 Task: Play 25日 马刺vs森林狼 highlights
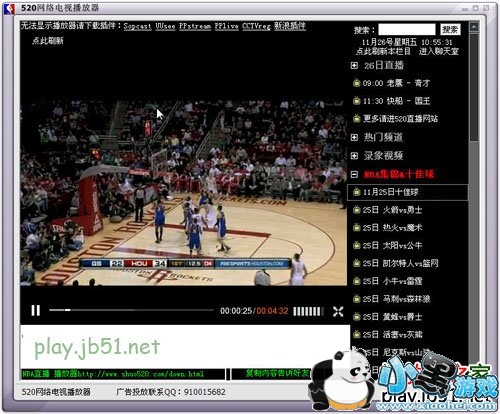coord(396,299)
